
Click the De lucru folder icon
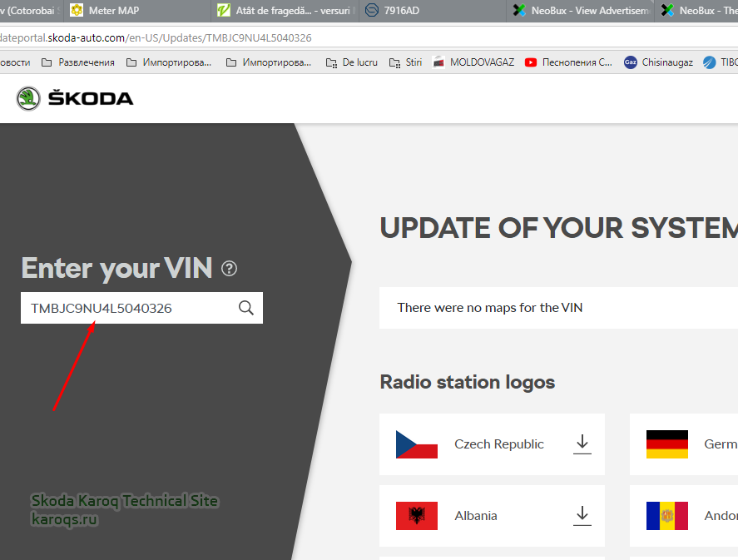coord(331,63)
